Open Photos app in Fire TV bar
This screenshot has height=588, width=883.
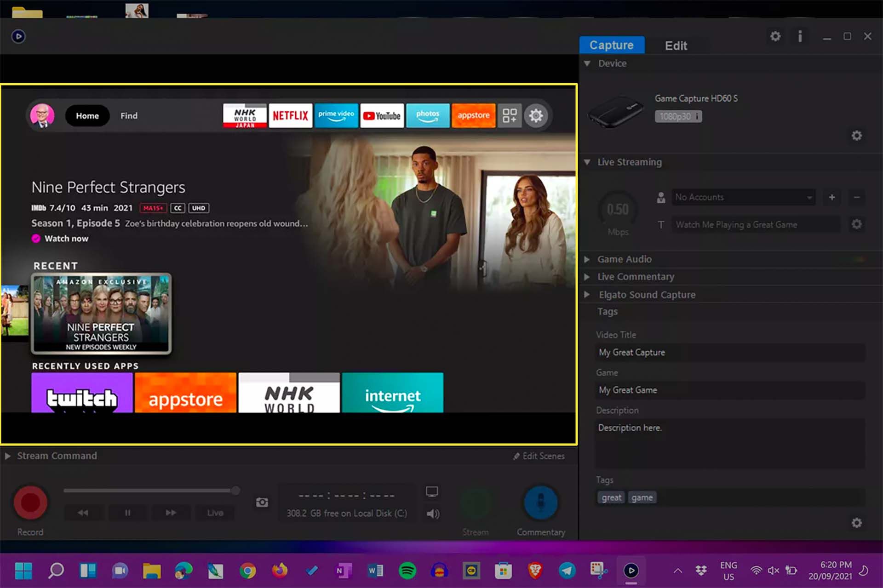pyautogui.click(x=428, y=115)
